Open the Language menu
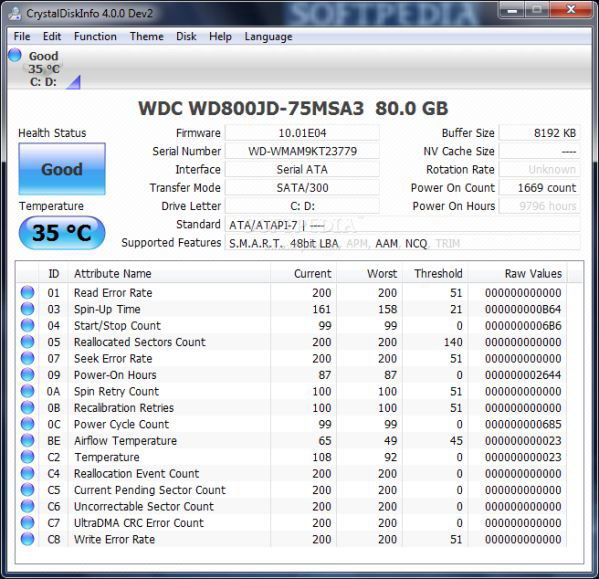 (269, 37)
